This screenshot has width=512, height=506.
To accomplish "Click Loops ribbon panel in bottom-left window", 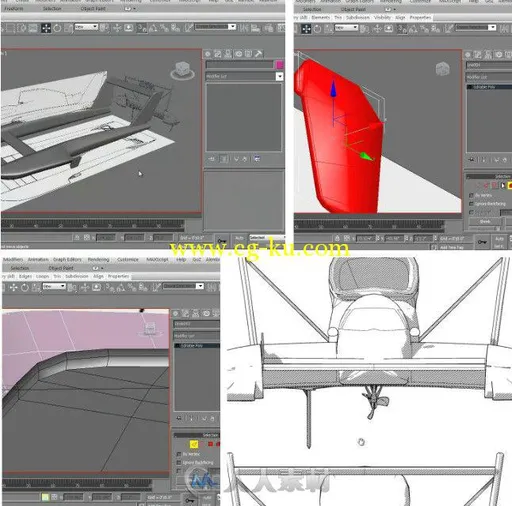I will (x=42, y=276).
